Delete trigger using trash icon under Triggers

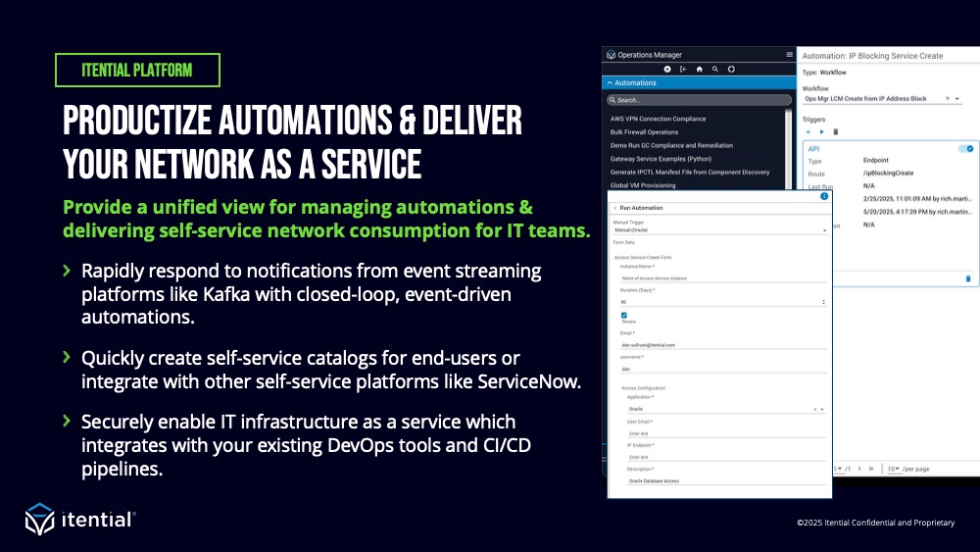point(836,132)
